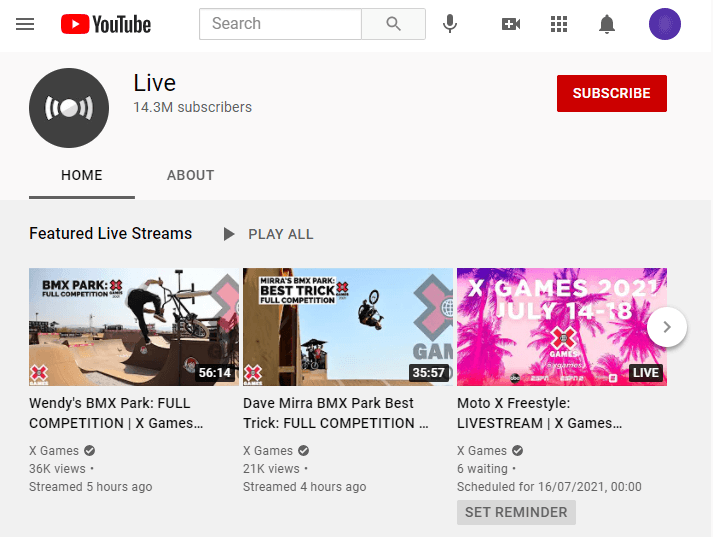The height and width of the screenshot is (537, 713).
Task: Open Dave Mirra BMX Park title link
Action: click(x=329, y=413)
